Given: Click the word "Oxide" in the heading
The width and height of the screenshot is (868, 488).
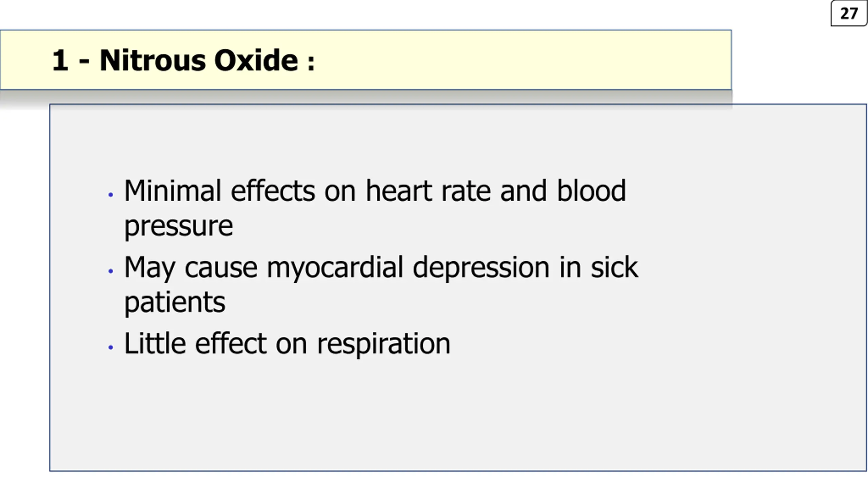Looking at the screenshot, I should [256, 61].
